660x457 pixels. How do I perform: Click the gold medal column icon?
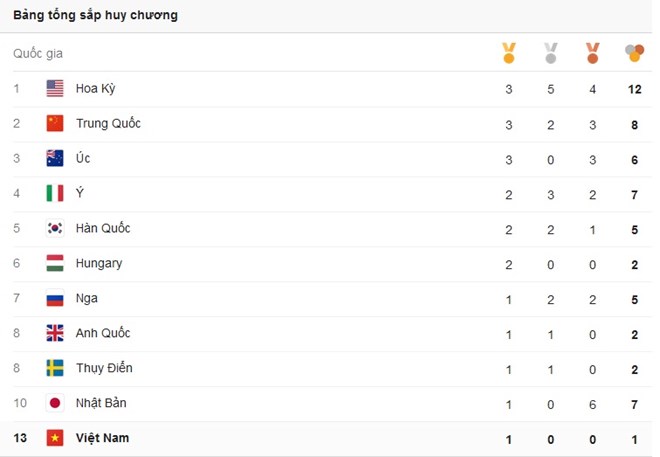click(x=509, y=52)
